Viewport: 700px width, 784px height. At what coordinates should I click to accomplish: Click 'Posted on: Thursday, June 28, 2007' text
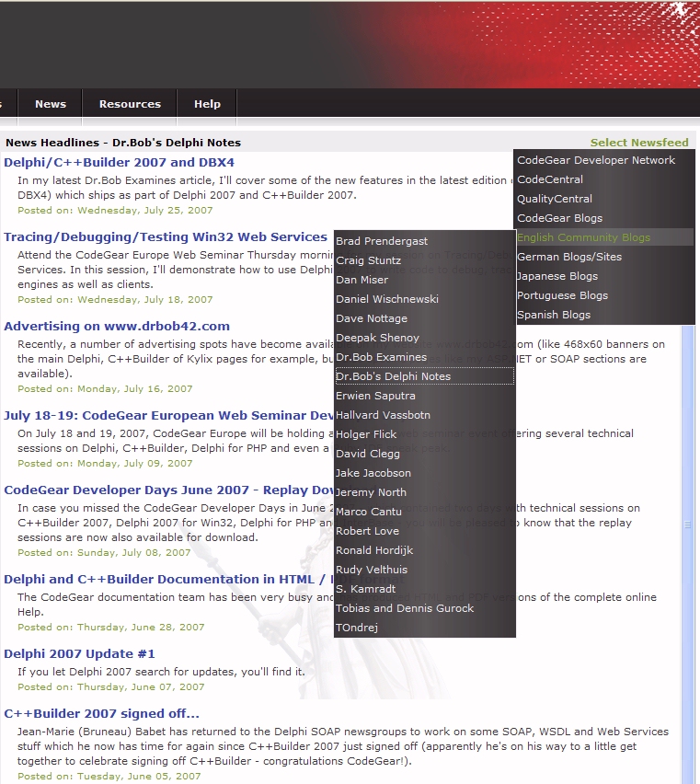coord(111,627)
